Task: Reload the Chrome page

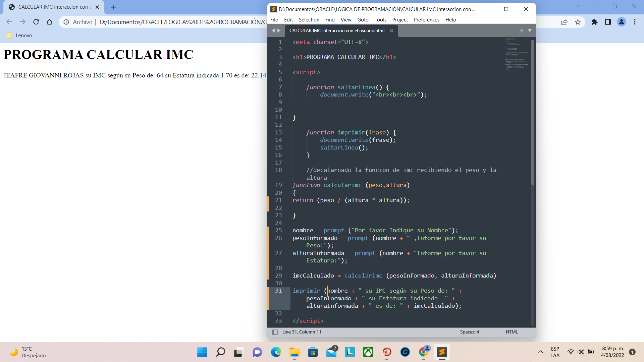Action: (36, 22)
